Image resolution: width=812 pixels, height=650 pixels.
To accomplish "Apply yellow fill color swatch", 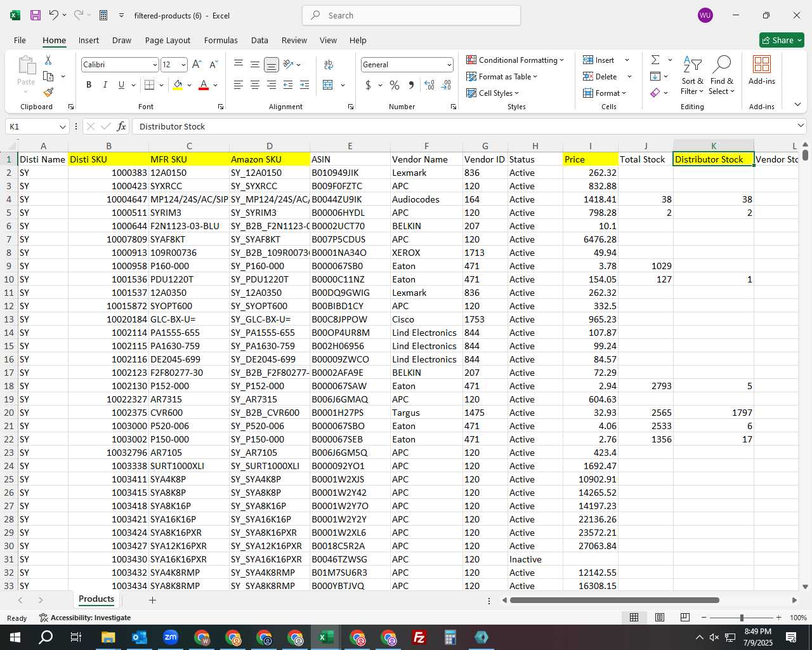I will pyautogui.click(x=178, y=85).
